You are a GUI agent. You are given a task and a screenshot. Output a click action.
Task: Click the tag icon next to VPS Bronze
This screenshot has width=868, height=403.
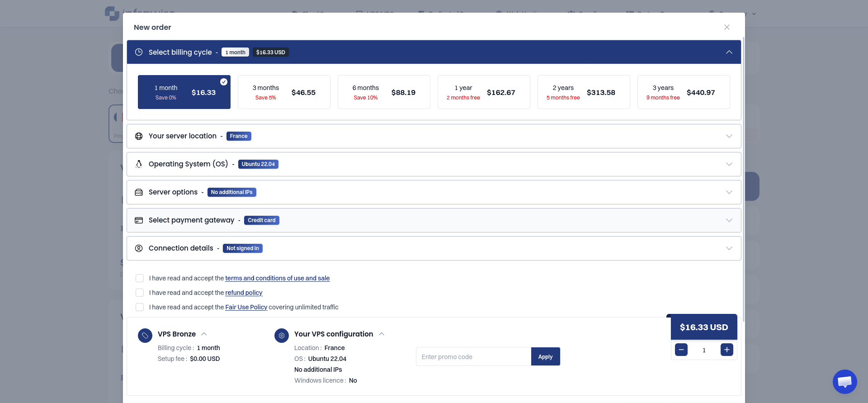(x=145, y=336)
